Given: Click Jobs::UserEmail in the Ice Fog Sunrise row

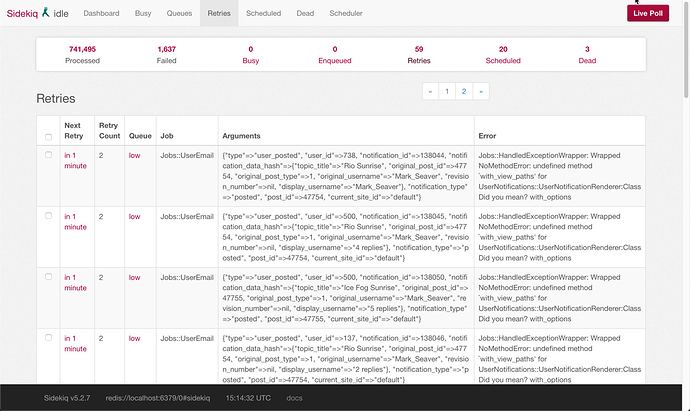Looking at the screenshot, I should point(187,277).
